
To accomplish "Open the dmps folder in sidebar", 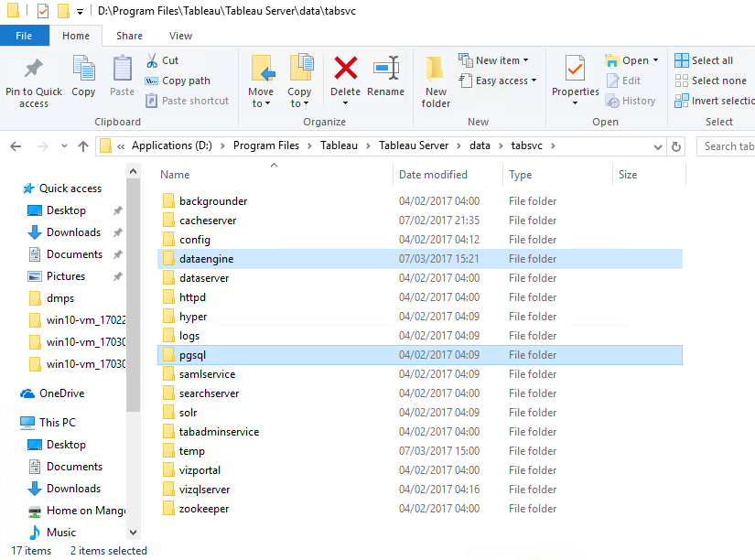I will pyautogui.click(x=59, y=298).
